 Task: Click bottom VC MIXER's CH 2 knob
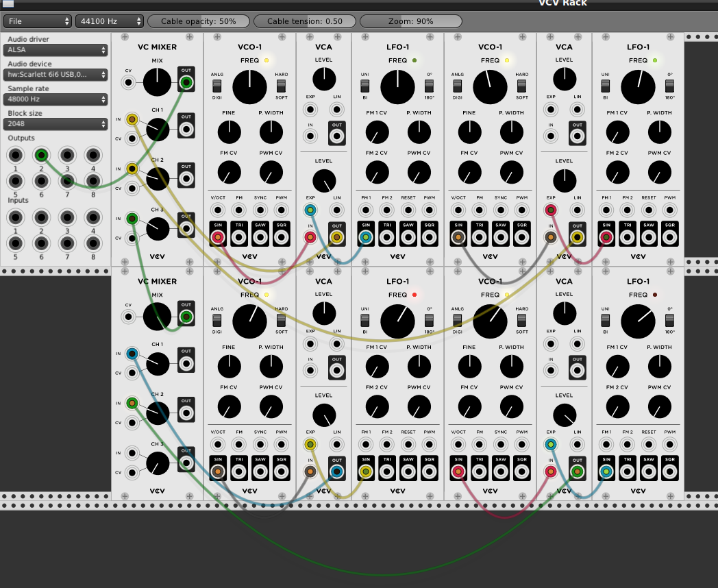coord(157,413)
